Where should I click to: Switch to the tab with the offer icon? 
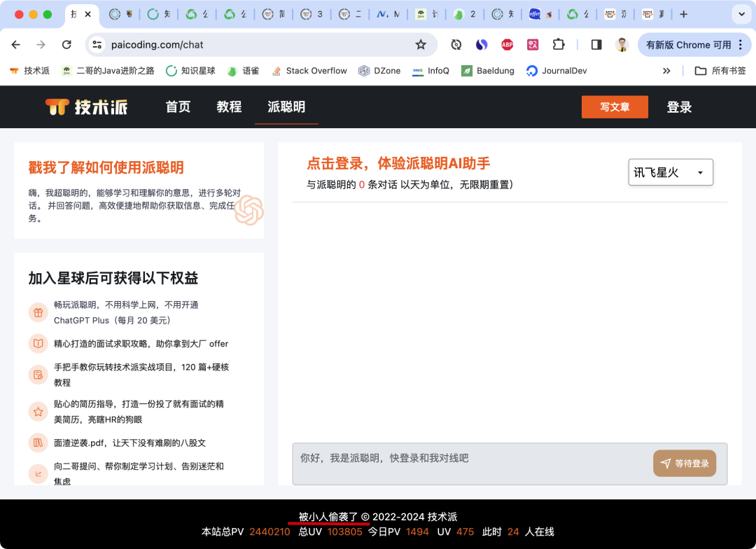pyautogui.click(x=540, y=15)
